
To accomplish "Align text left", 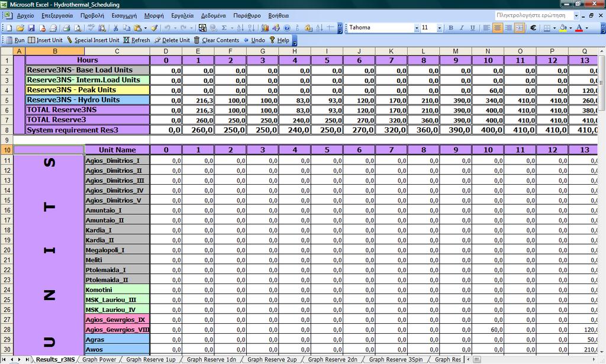I will (486, 28).
